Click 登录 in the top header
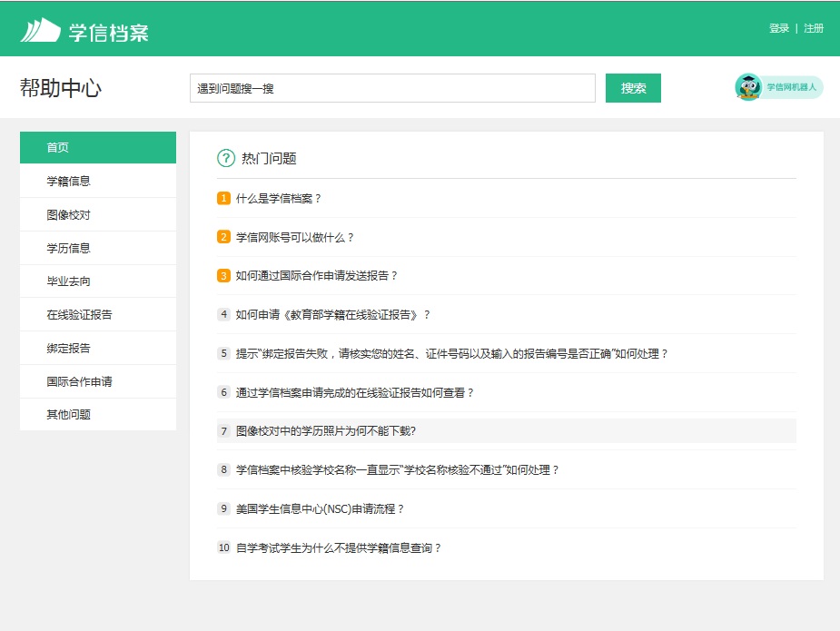 (778, 28)
